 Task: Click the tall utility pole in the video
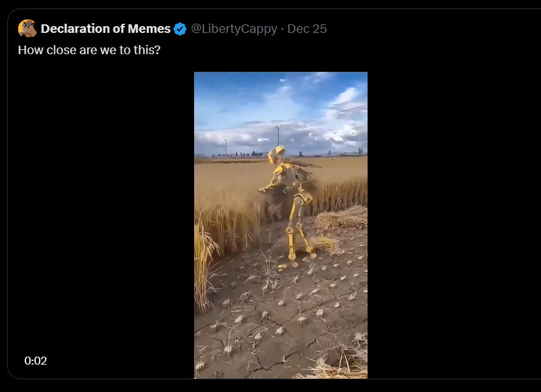(x=277, y=136)
